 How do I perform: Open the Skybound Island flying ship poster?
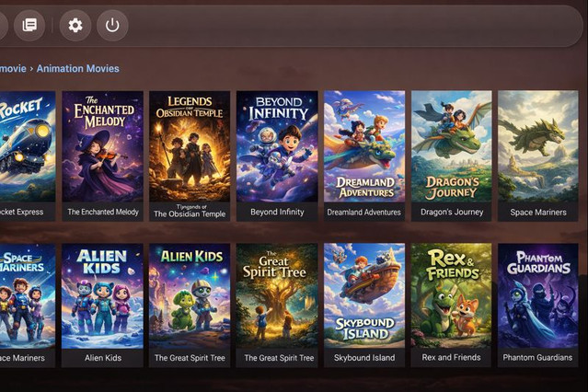pos(364,296)
